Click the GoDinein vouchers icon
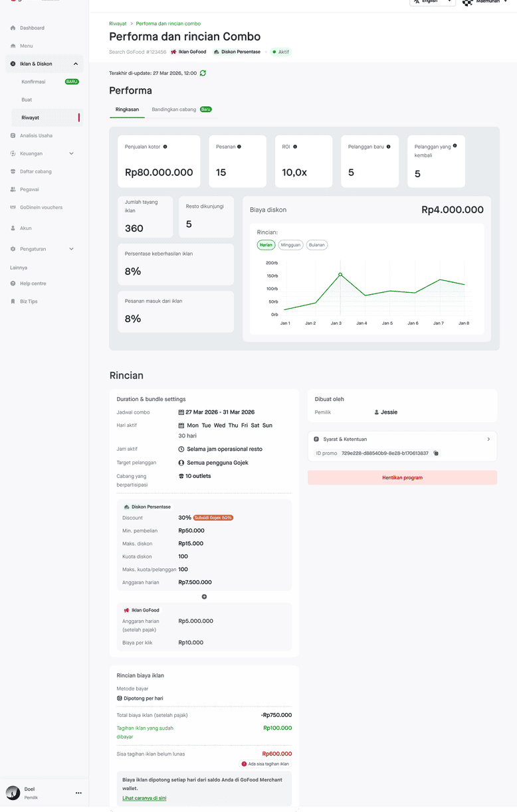Image resolution: width=517 pixels, height=812 pixels. (x=13, y=207)
